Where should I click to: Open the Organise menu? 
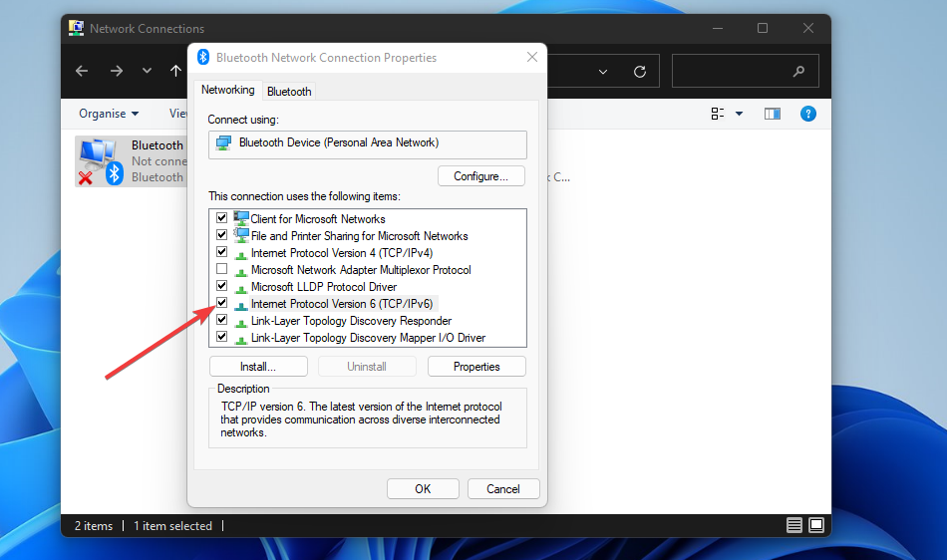pyautogui.click(x=109, y=114)
